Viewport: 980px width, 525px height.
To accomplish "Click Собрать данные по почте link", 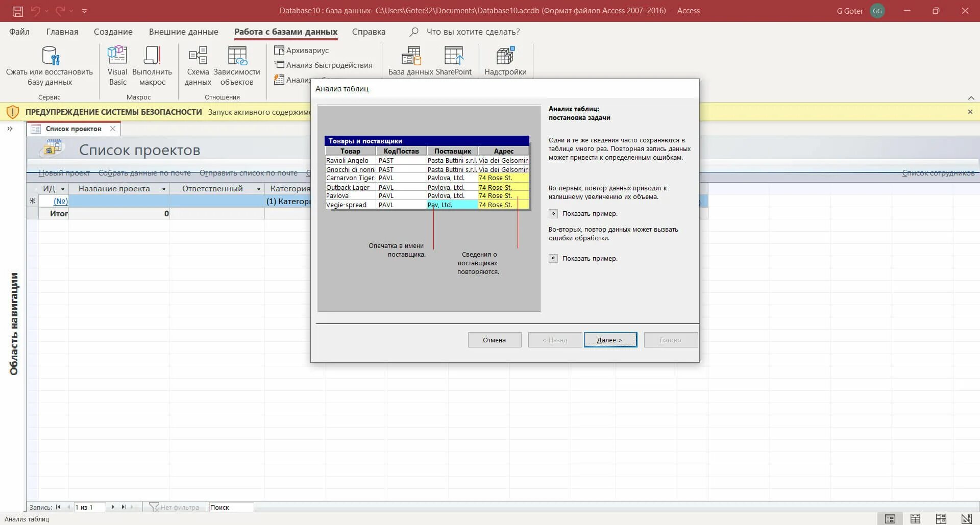I will click(x=144, y=173).
